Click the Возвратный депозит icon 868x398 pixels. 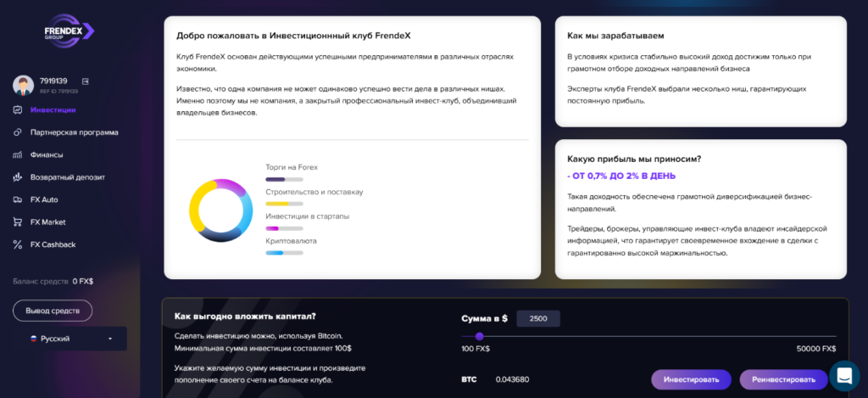click(17, 177)
